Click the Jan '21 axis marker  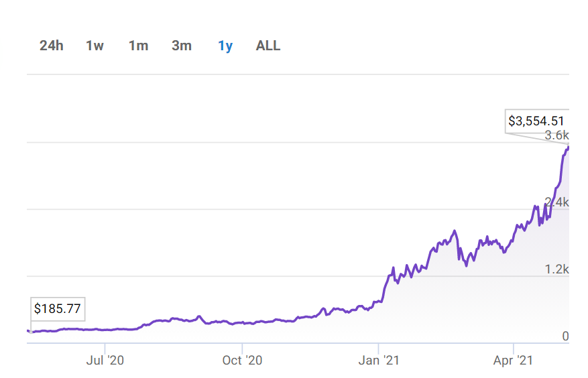(x=379, y=361)
